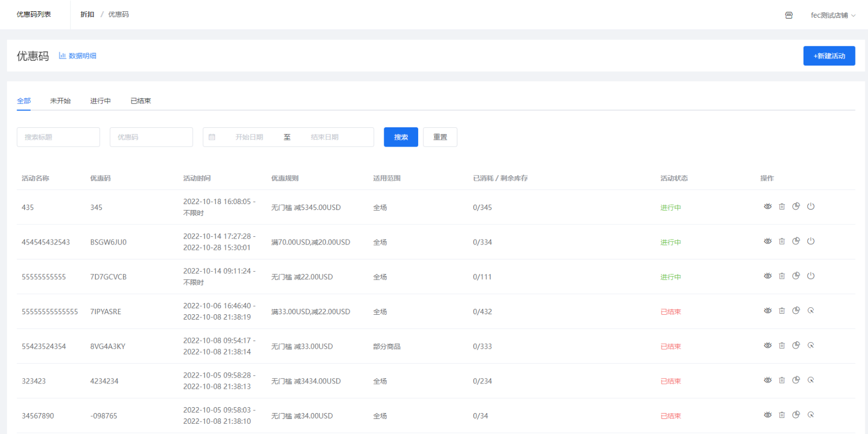Image resolution: width=868 pixels, height=434 pixels.
Task: Click restart icon for code 4234234
Action: pos(811,380)
